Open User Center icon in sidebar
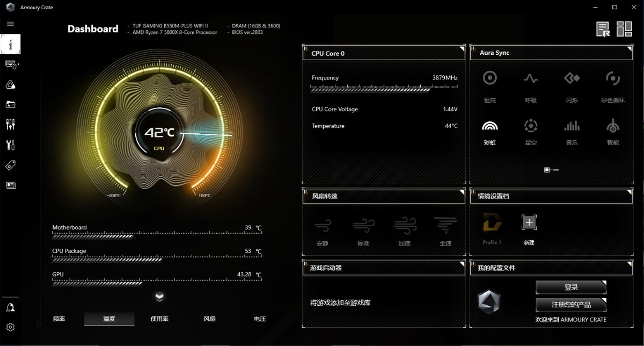644x346 pixels. point(10,307)
